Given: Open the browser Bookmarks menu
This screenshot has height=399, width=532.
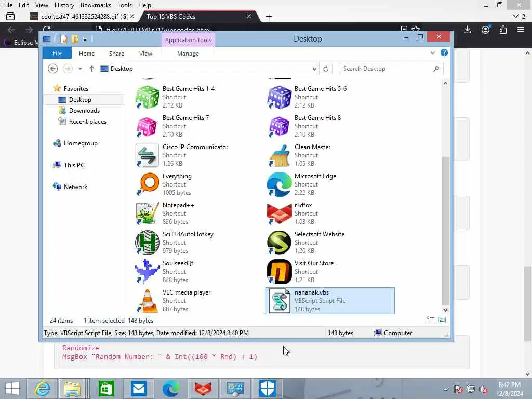Looking at the screenshot, I should pos(96,5).
